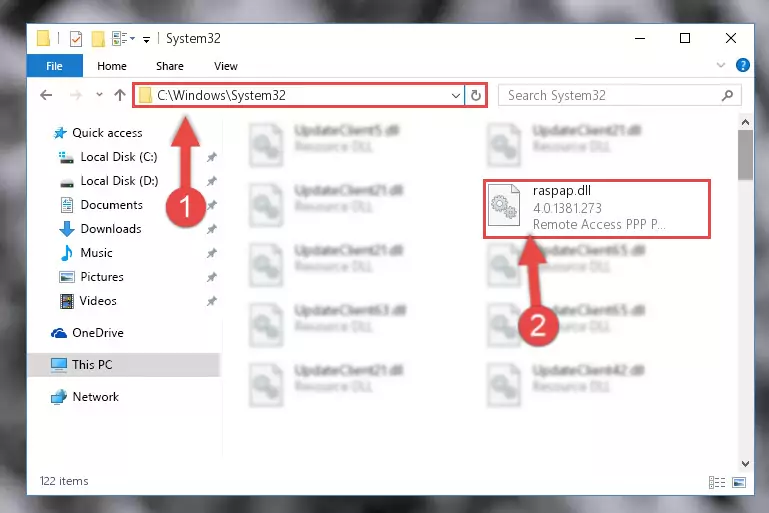Expand the ribbon with the chevron
This screenshot has height=513, width=769.
(x=720, y=65)
